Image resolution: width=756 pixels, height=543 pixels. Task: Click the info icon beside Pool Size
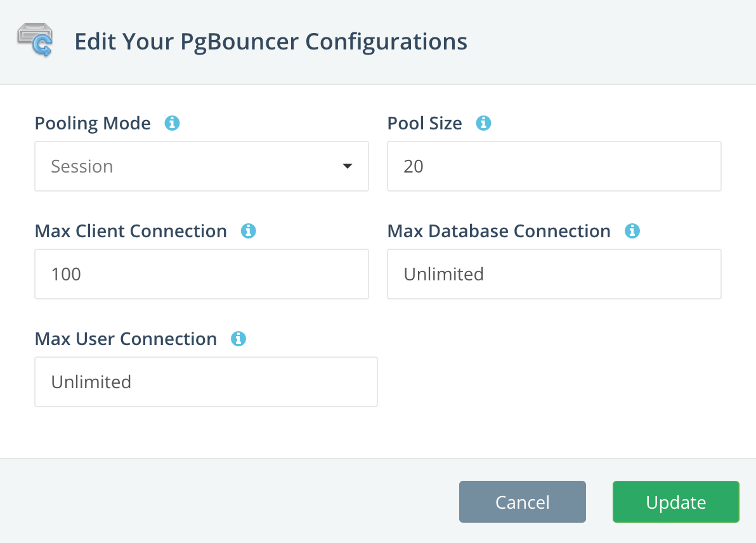[483, 122]
